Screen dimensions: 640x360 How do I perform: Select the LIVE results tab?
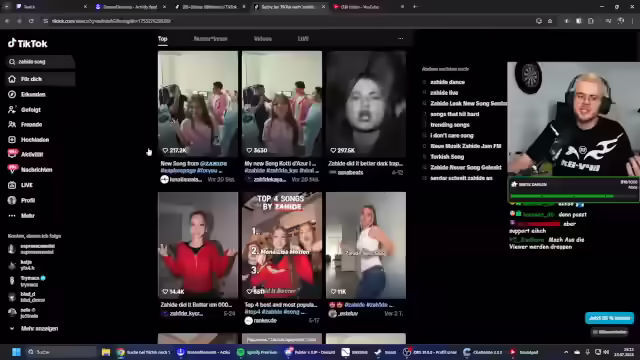point(303,39)
